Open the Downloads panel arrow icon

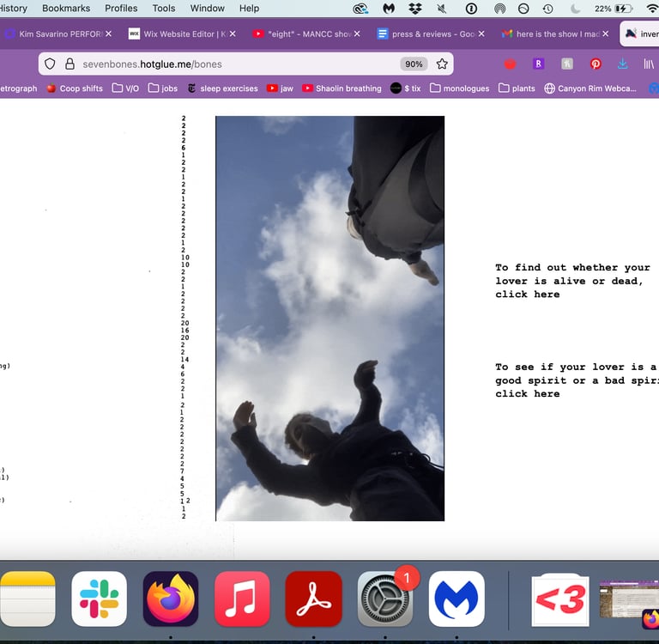tap(622, 64)
